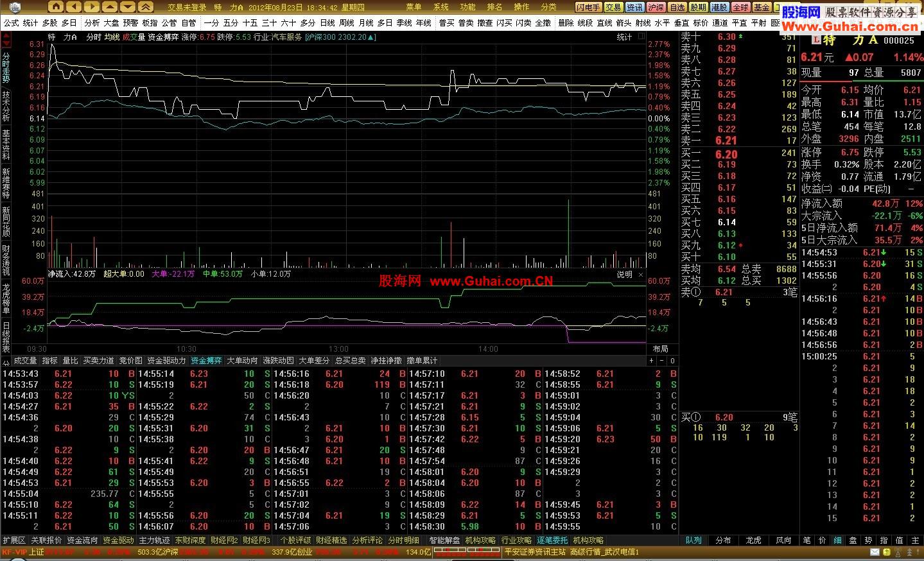Open the 功能 menu
Image resolution: width=924 pixels, height=561 pixels.
coord(467,7)
